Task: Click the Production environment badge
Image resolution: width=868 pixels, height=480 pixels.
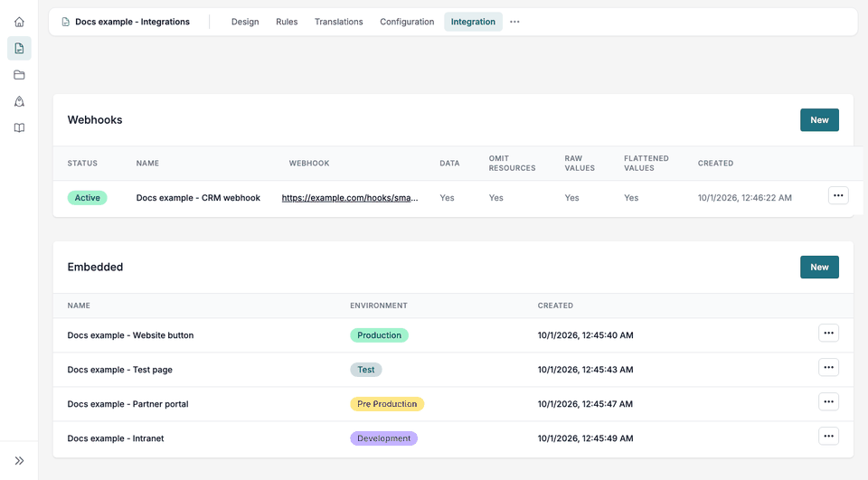Action: tap(379, 335)
